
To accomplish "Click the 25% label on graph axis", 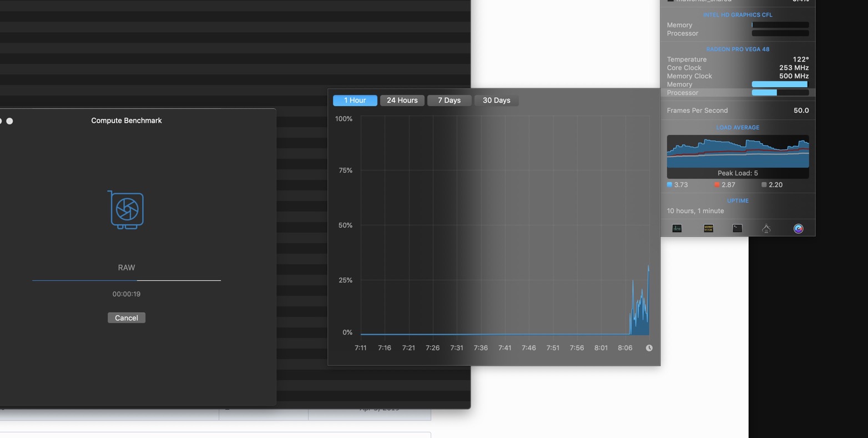I will click(345, 280).
